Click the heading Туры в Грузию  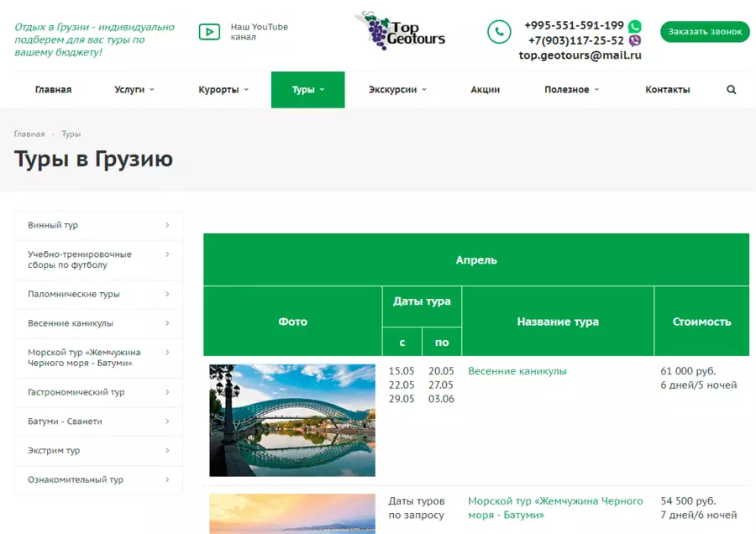(x=93, y=159)
